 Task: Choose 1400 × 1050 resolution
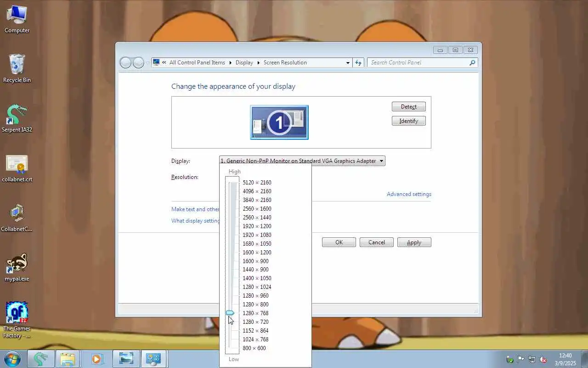pyautogui.click(x=257, y=278)
